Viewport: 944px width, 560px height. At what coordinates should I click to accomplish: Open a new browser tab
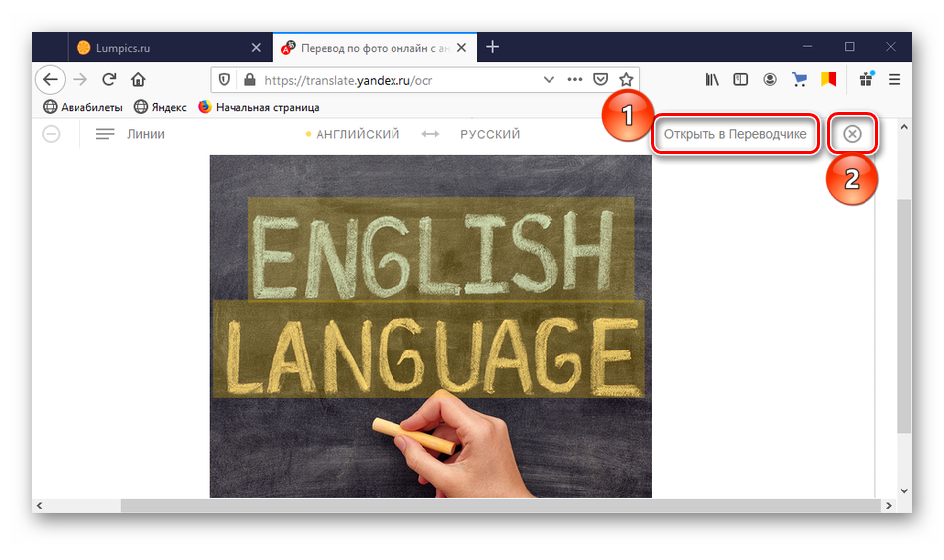click(493, 47)
